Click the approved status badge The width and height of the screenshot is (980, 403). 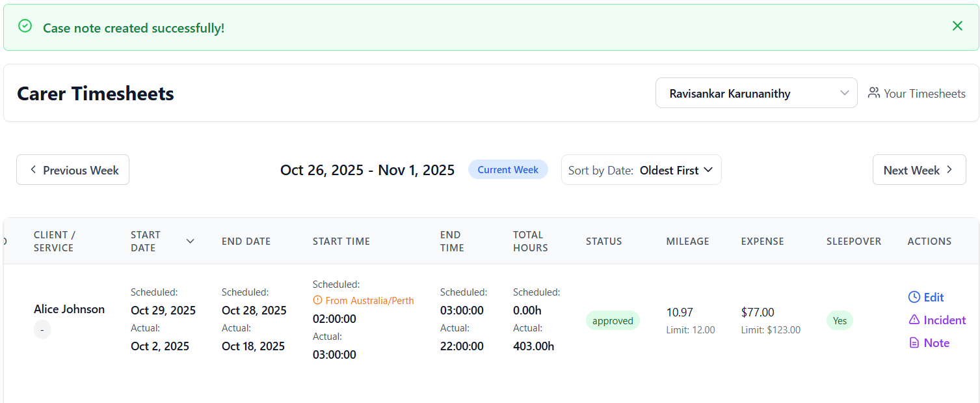tap(613, 321)
